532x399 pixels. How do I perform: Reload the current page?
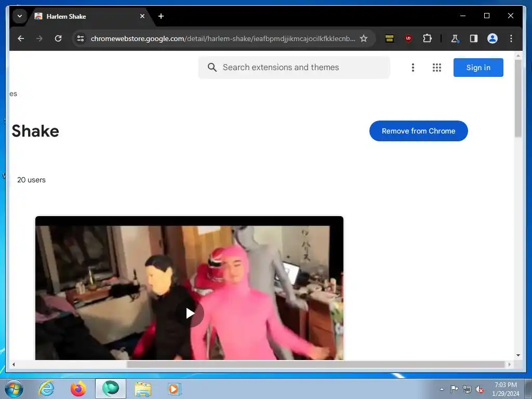[x=58, y=38]
